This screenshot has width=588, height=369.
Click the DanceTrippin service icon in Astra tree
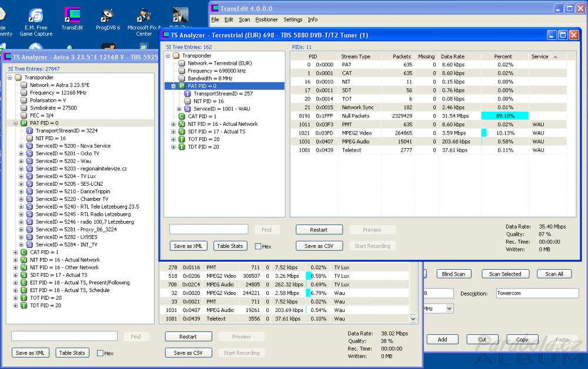coord(29,192)
